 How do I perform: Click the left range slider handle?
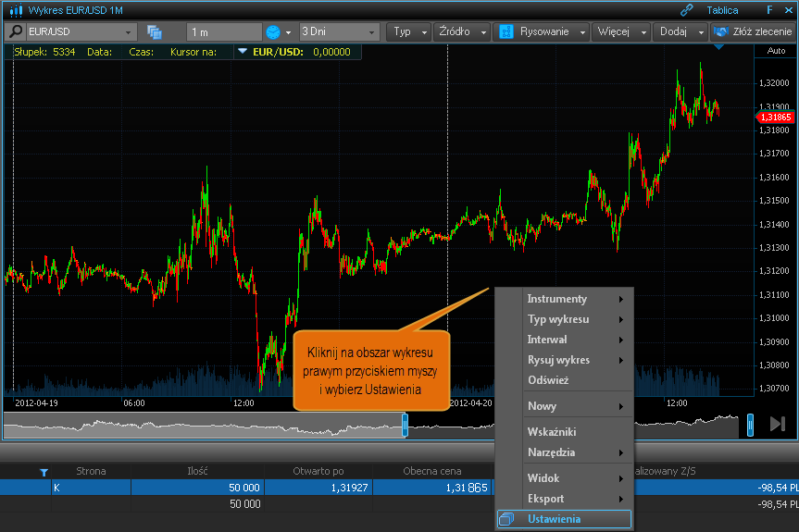(406, 425)
